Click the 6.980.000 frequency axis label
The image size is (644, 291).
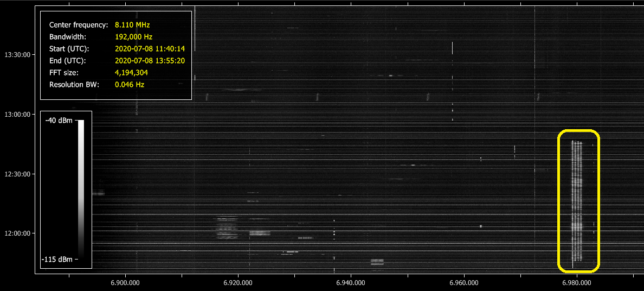577,283
